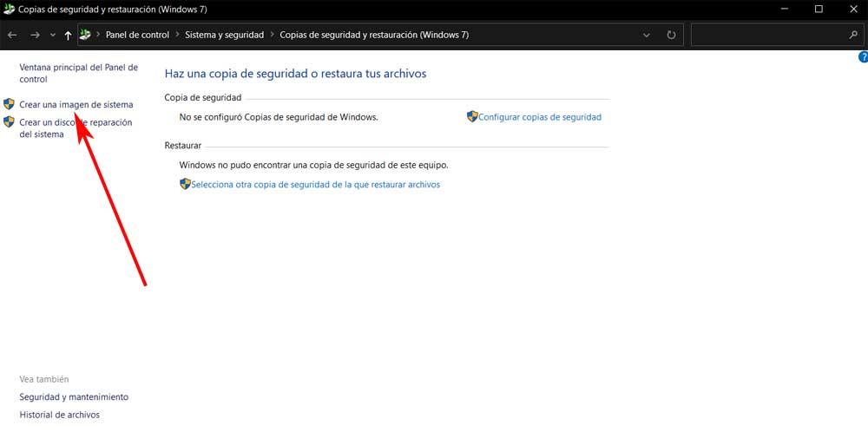Screen dimensions: 868x432
Task: Minimize the Copias de seguridad window
Action: (785, 9)
